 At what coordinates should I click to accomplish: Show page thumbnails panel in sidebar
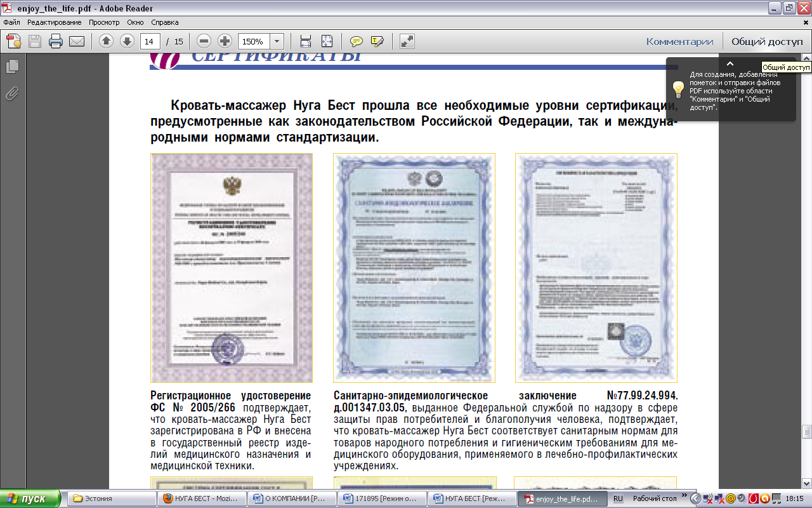pyautogui.click(x=12, y=66)
